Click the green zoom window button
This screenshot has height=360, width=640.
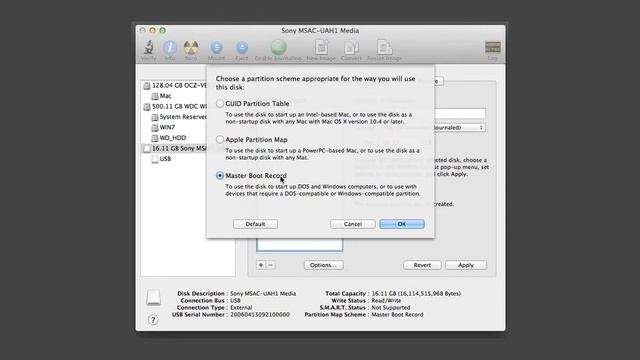point(162,30)
